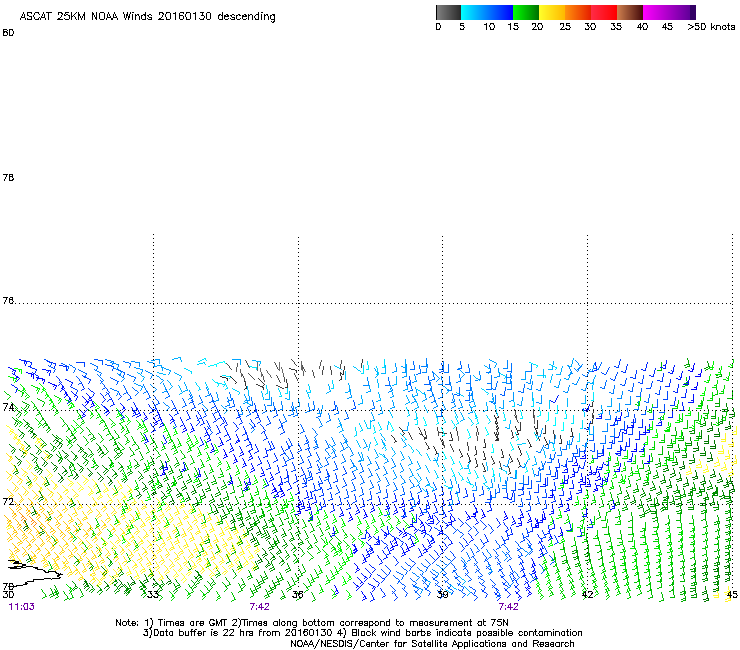This screenshot has height=650, width=740.
Task: Click the latitude axis label "78"
Action: click(8, 178)
